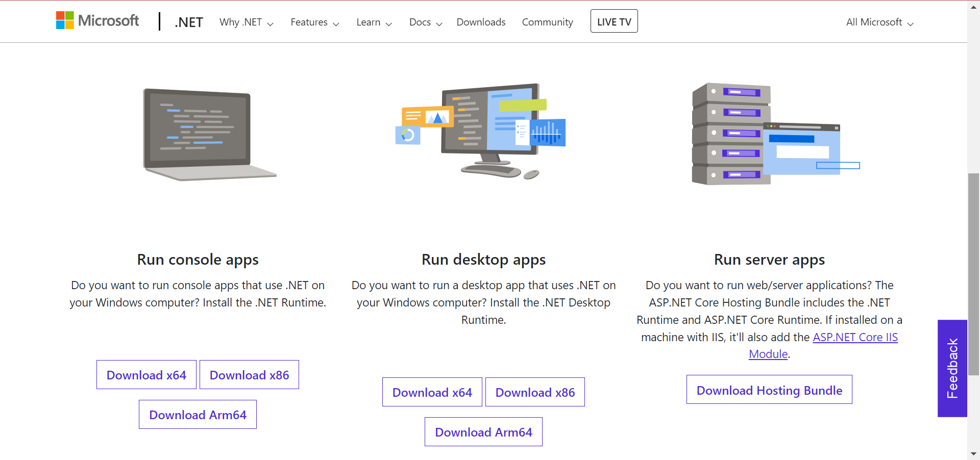The width and height of the screenshot is (980, 460).
Task: Click the scroll-up arrow on the scrollbar
Action: coord(974,7)
